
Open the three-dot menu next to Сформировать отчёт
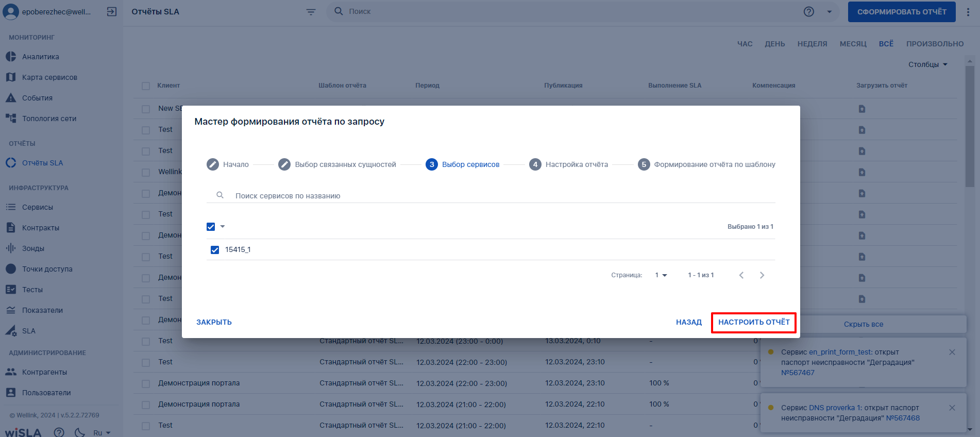click(x=968, y=12)
